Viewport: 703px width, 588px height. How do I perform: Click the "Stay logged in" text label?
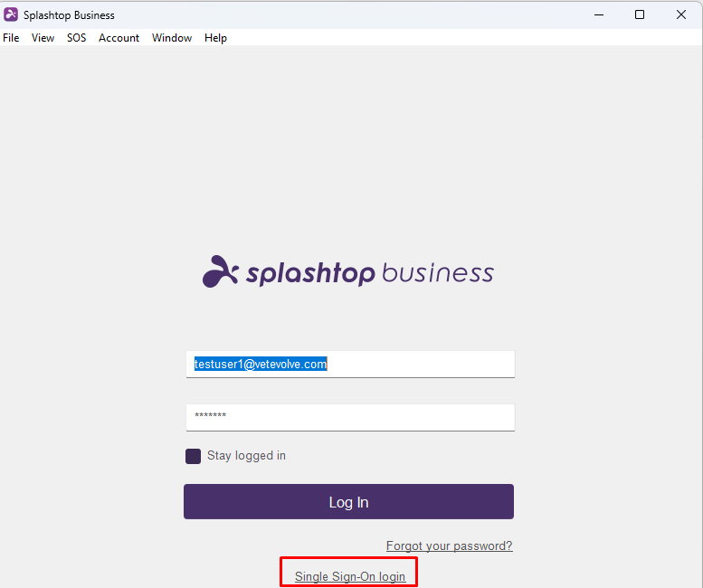246,456
